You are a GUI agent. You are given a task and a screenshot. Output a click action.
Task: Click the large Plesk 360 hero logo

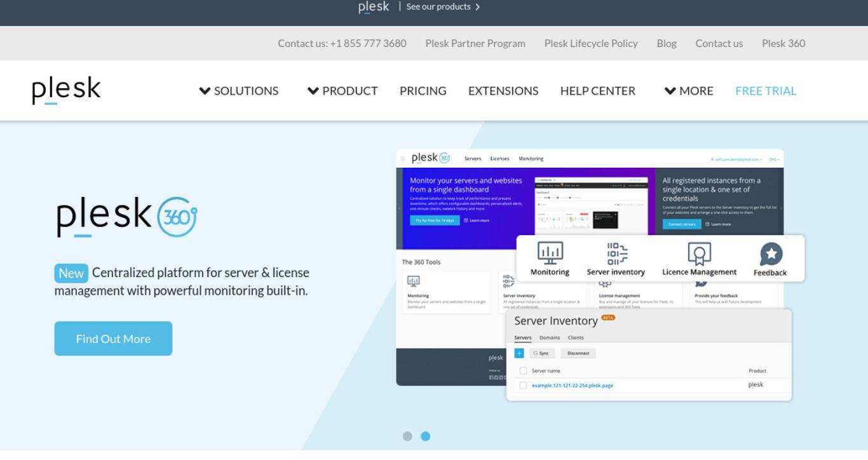(x=127, y=217)
